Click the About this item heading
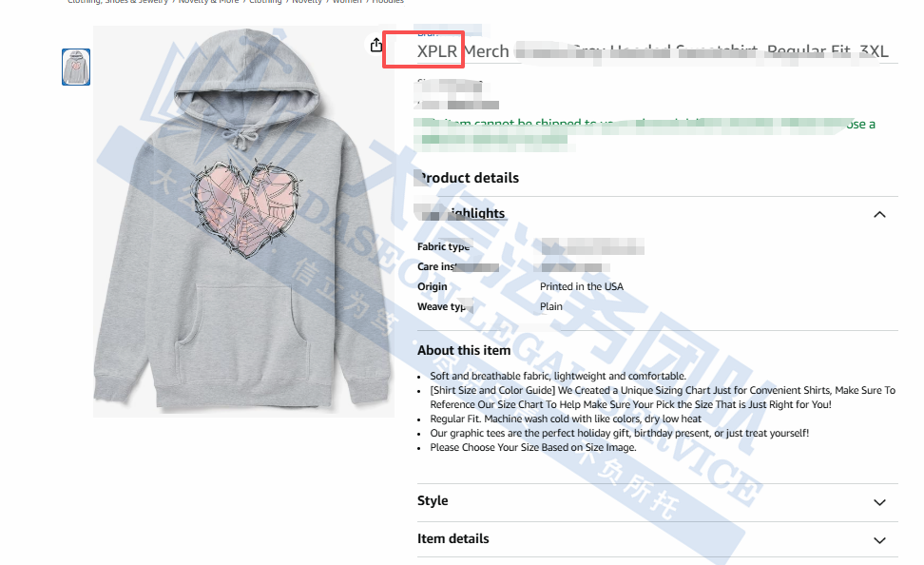This screenshot has height=565, width=924. pos(464,350)
